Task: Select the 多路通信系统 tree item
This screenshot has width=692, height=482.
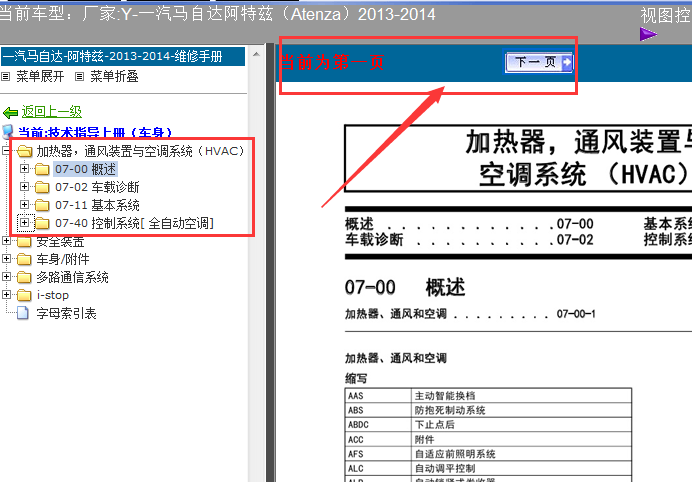Action: pyautogui.click(x=72, y=277)
